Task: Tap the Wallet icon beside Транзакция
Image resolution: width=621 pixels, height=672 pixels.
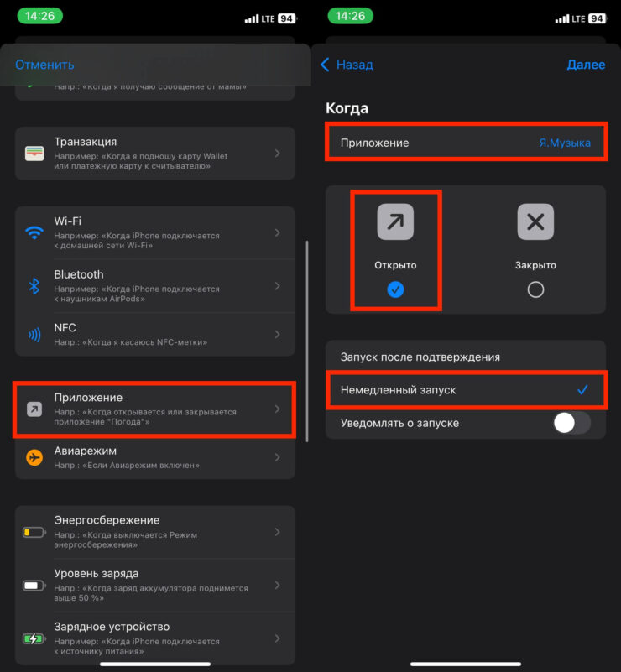Action: (x=34, y=154)
